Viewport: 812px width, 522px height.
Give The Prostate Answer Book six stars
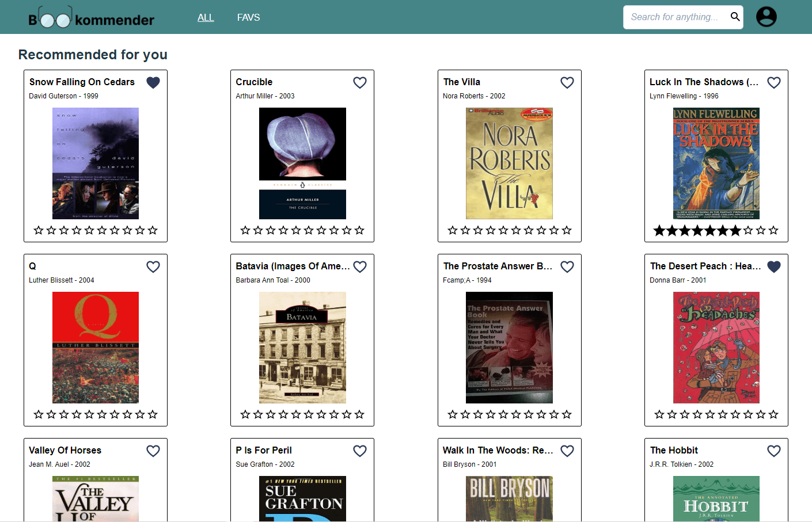coord(516,414)
